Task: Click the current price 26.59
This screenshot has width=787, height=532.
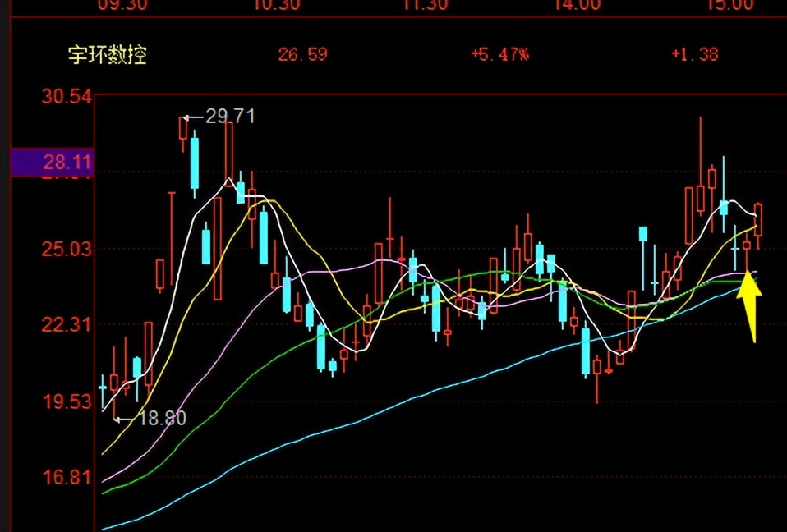Action: click(x=302, y=54)
